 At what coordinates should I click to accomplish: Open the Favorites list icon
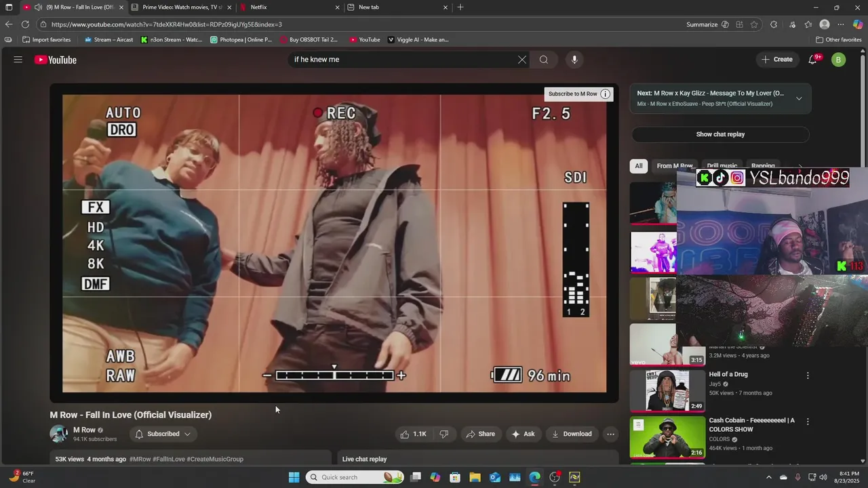point(808,24)
